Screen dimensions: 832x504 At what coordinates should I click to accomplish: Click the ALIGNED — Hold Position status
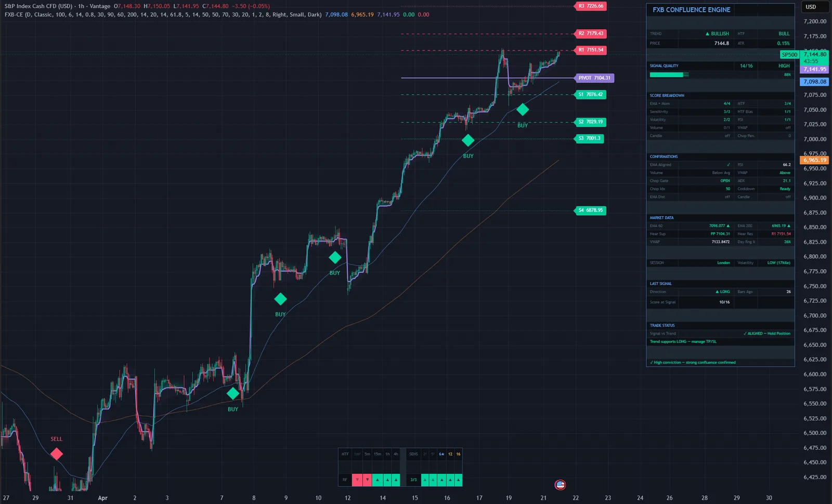tap(767, 334)
